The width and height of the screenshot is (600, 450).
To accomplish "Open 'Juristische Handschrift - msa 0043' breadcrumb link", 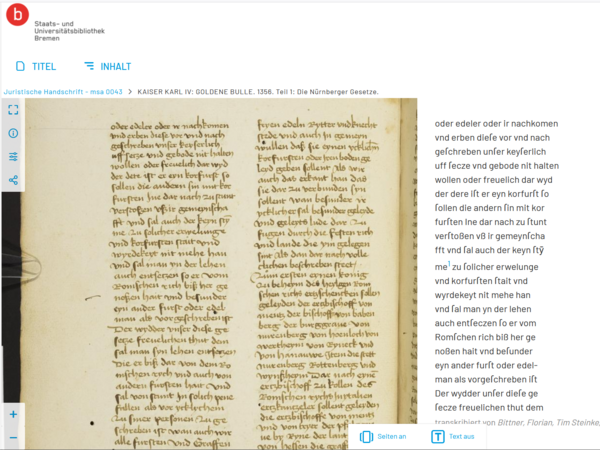I will [x=63, y=92].
